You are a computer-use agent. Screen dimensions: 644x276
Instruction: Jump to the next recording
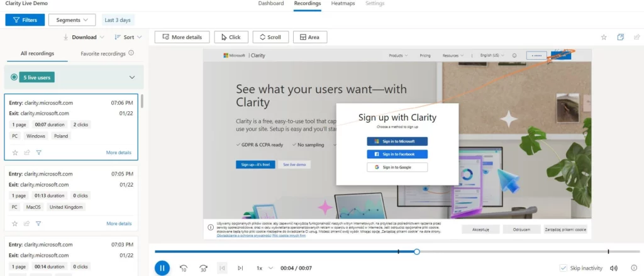(x=240, y=268)
